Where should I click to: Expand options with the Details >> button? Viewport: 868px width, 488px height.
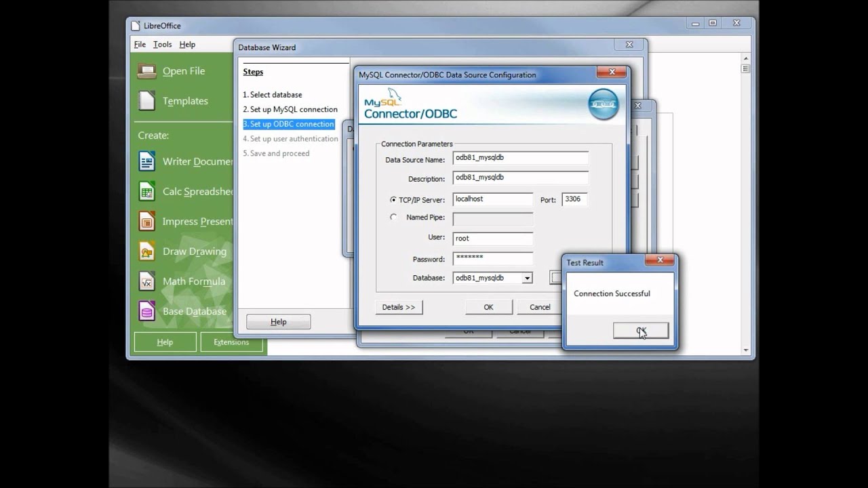[x=399, y=307]
